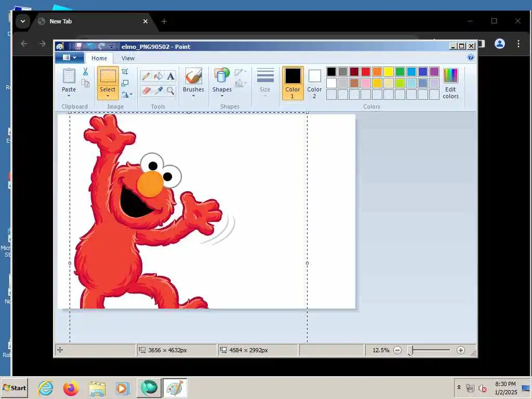Screen dimensions: 532x399
Task: Open the Size line thickness dropdown
Action: (265, 84)
